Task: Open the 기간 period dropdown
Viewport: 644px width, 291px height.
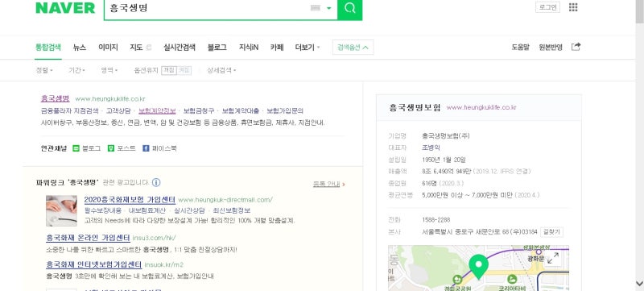Action: pos(76,70)
